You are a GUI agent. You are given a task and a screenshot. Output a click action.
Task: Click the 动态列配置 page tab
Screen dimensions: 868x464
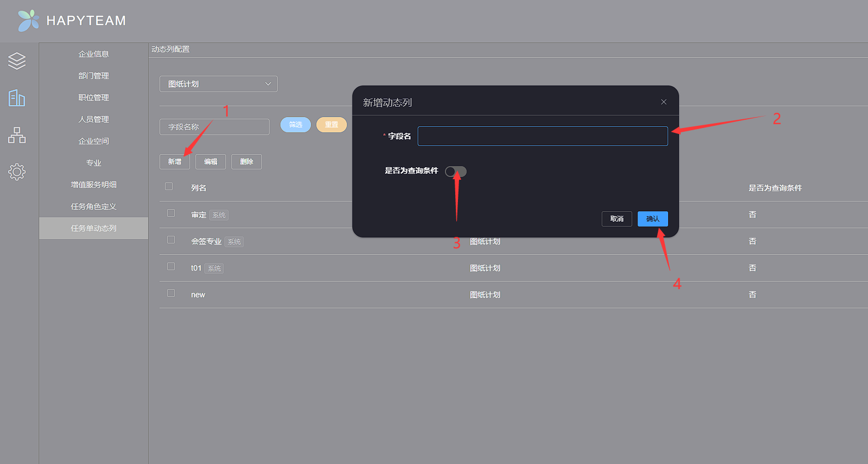coord(170,49)
